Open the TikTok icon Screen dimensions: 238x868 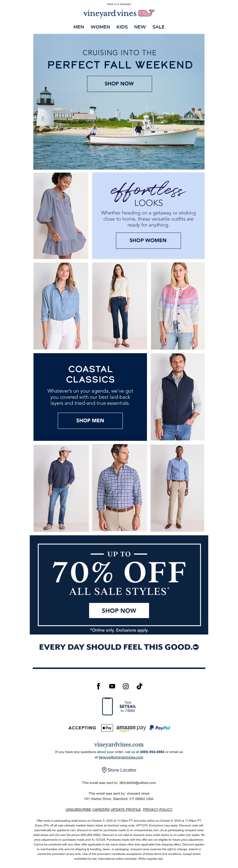pos(140,686)
